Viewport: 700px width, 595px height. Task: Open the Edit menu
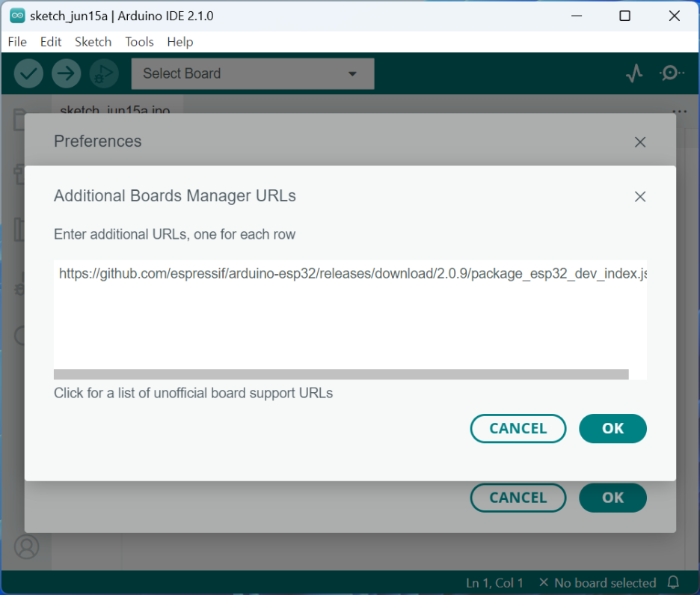[51, 42]
